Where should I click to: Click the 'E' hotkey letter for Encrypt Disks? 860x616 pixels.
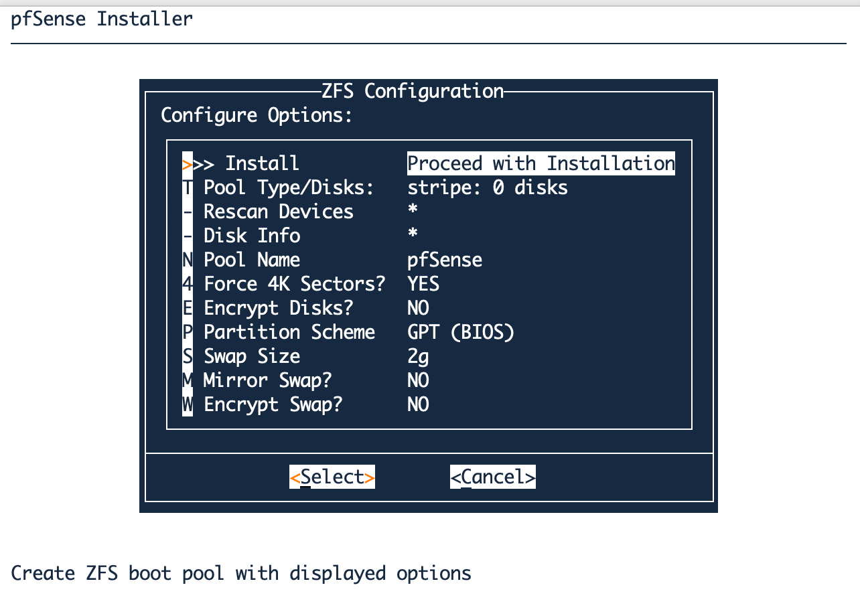(188, 308)
